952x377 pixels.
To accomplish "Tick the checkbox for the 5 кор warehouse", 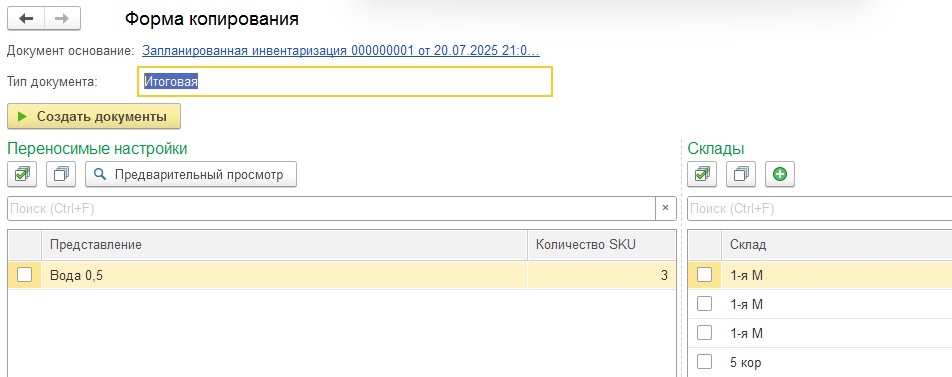I will click(704, 362).
